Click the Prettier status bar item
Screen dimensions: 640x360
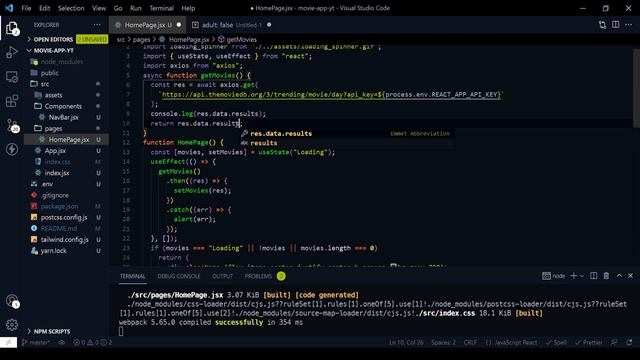588,342
